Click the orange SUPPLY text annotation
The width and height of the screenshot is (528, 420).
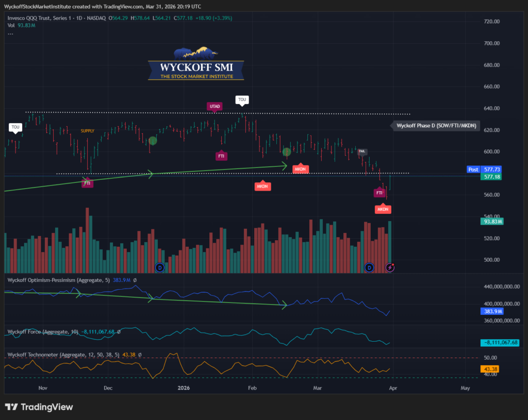tap(87, 131)
